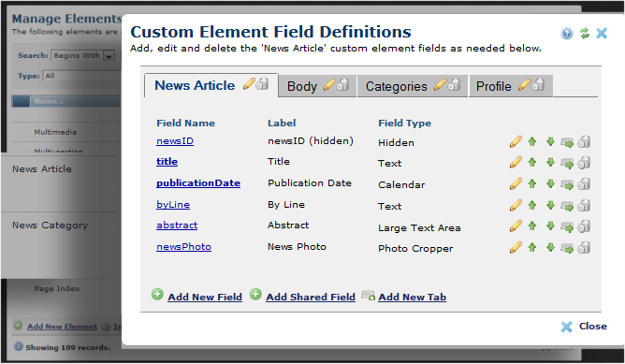
Task: Delete the publicationDate field
Action: click(x=584, y=183)
